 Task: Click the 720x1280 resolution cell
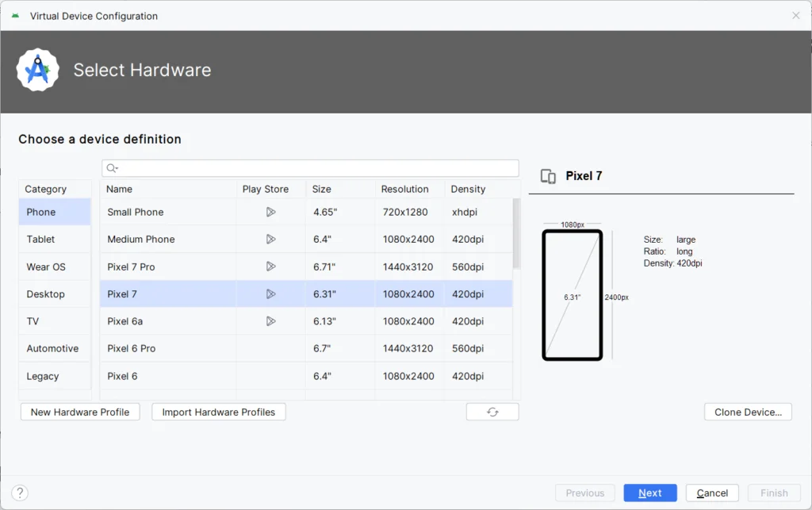tap(410, 212)
